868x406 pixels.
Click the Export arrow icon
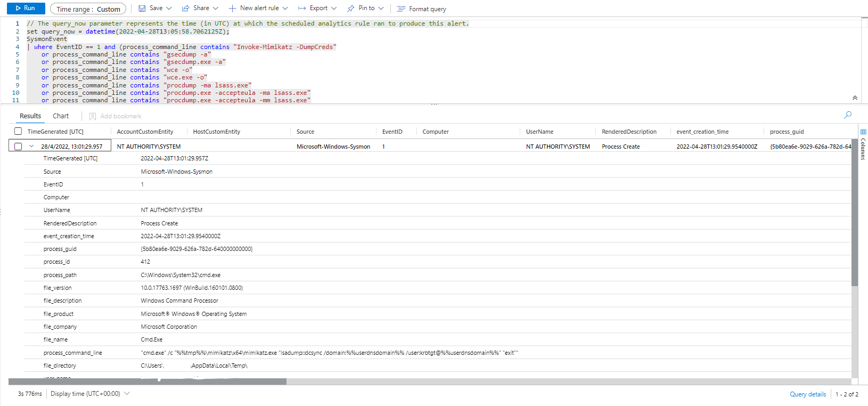click(x=302, y=9)
